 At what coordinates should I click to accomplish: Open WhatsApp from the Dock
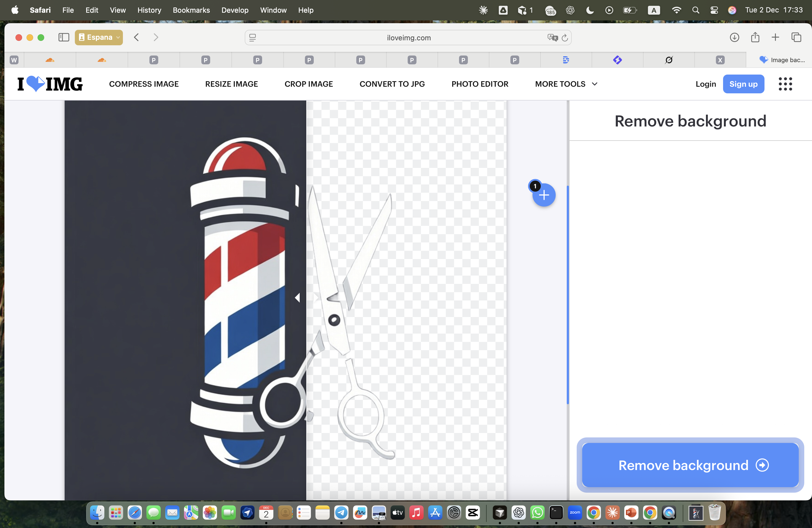537,513
